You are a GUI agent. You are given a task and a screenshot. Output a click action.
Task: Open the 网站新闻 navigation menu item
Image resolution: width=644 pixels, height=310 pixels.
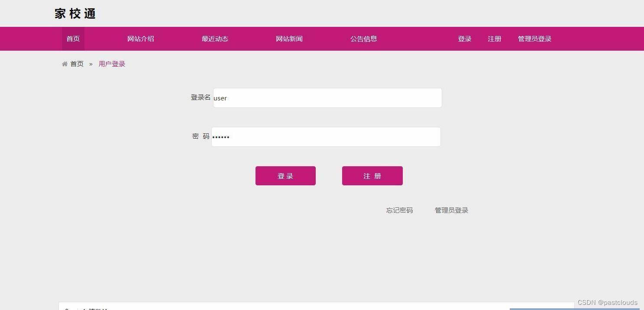pyautogui.click(x=289, y=39)
